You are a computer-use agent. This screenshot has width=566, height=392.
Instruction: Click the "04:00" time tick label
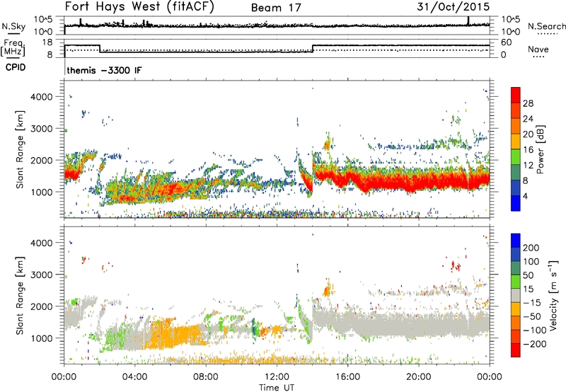click(x=134, y=377)
